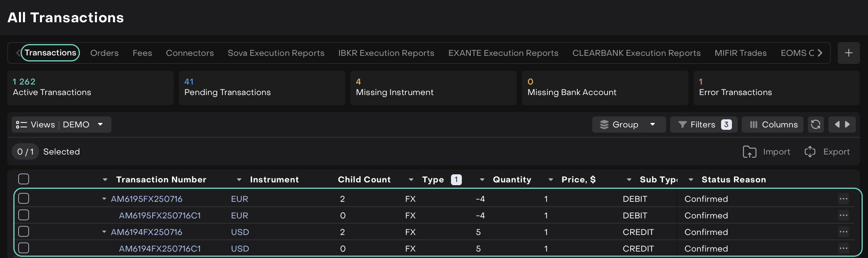Viewport: 868px width, 258px height.
Task: Click the Columns button
Action: (773, 125)
